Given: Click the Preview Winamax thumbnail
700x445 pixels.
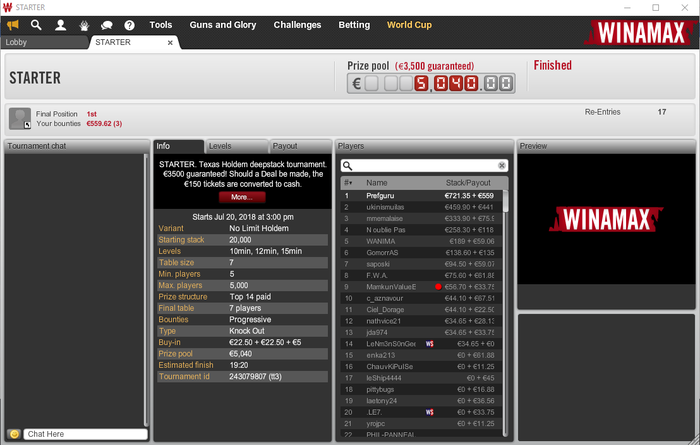Looking at the screenshot, I should pyautogui.click(x=606, y=219).
